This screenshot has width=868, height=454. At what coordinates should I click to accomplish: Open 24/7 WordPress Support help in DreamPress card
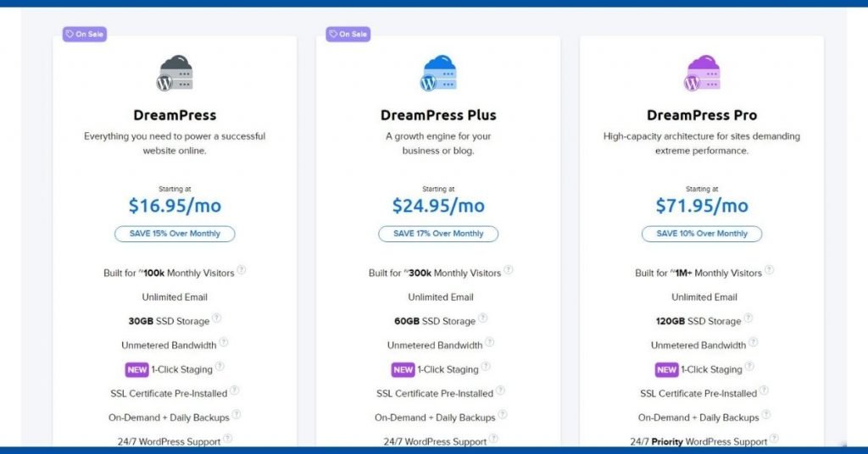point(227,439)
